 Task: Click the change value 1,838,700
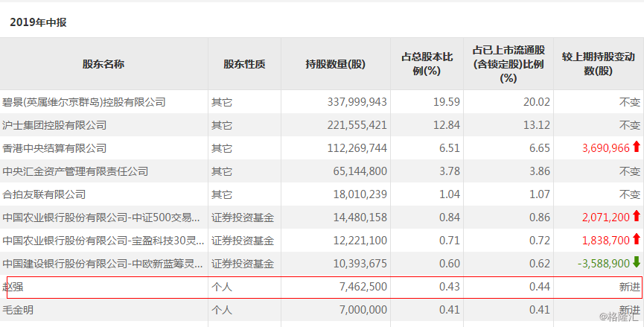[606, 241]
